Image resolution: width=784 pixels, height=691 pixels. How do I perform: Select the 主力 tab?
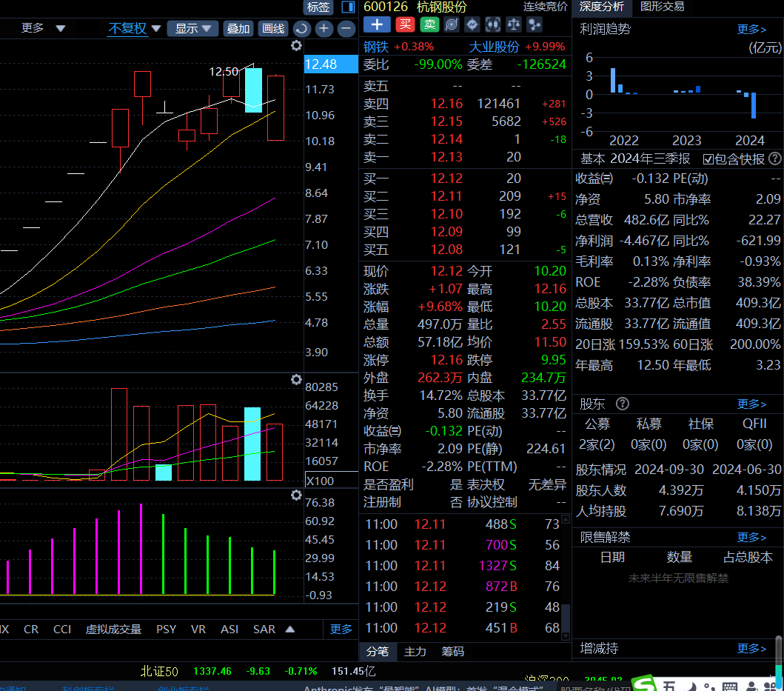pyautogui.click(x=415, y=651)
